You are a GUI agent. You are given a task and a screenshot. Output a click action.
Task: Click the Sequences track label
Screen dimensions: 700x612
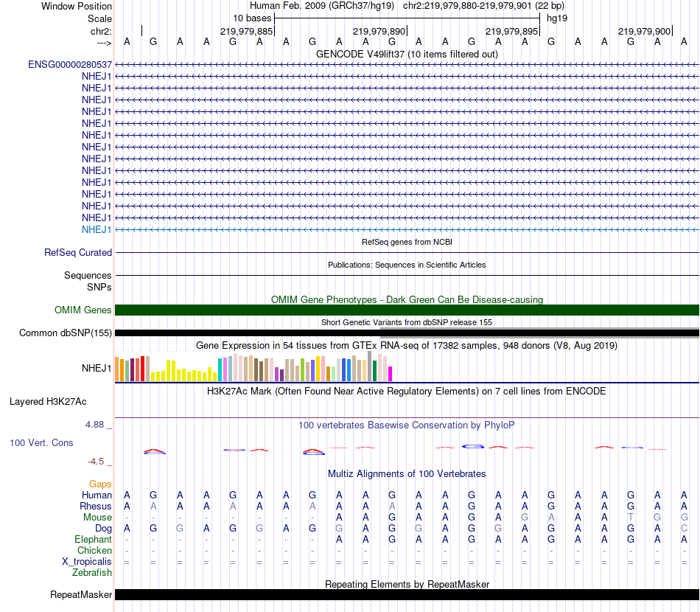[x=88, y=275]
